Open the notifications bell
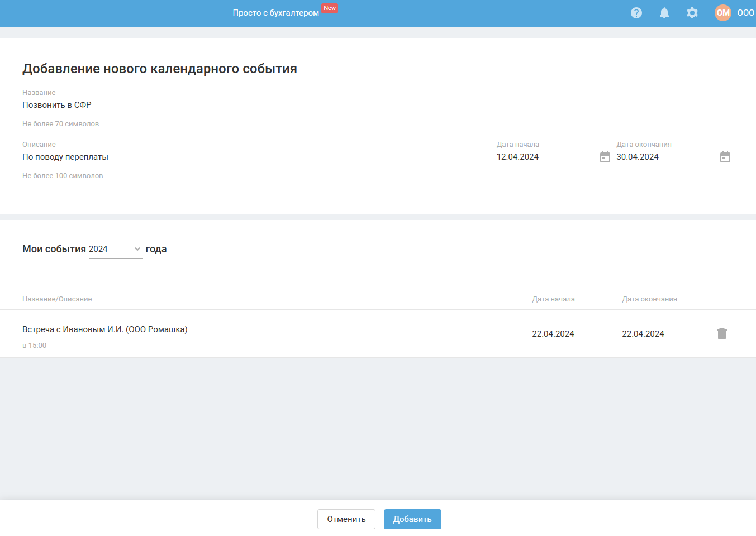 click(664, 13)
